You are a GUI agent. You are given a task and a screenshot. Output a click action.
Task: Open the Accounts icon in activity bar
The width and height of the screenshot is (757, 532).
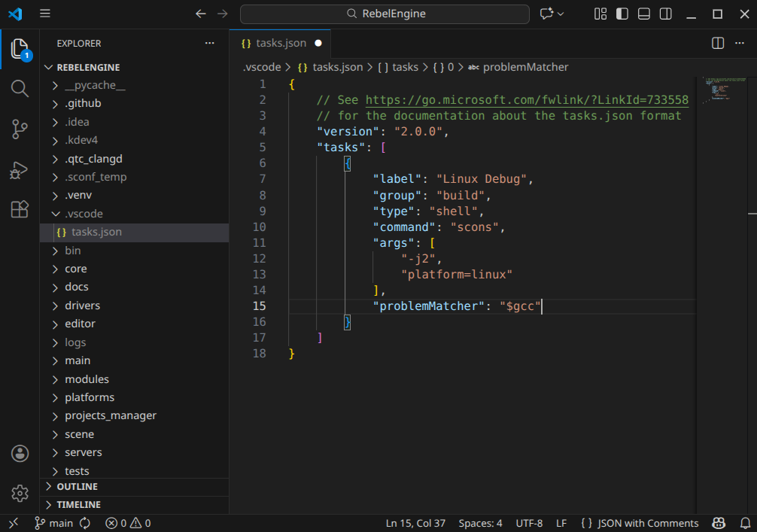coord(20,453)
